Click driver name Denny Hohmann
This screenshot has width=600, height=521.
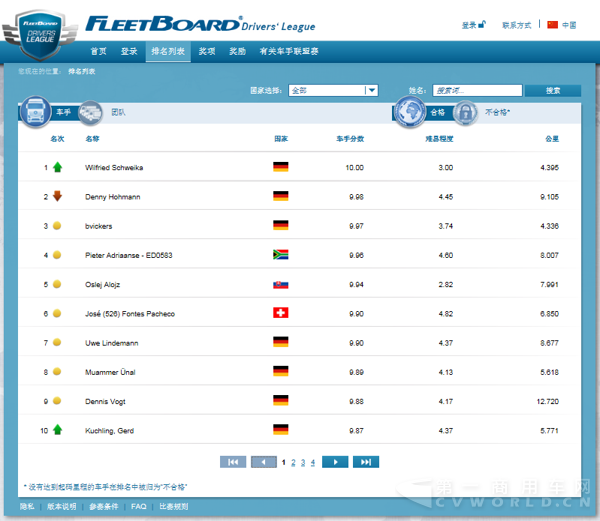pos(112,197)
